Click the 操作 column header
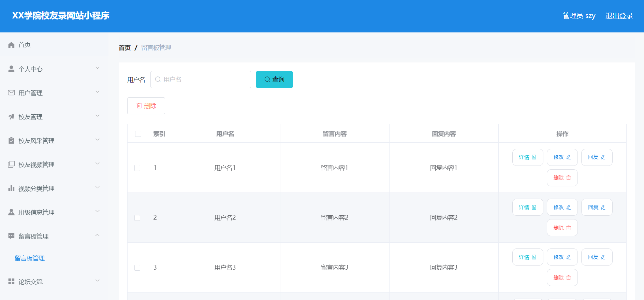Screen dimensions: 644x300 (562, 134)
